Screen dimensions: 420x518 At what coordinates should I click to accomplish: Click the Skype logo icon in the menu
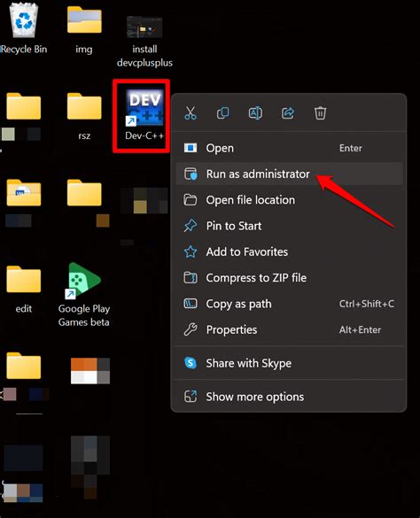click(191, 363)
